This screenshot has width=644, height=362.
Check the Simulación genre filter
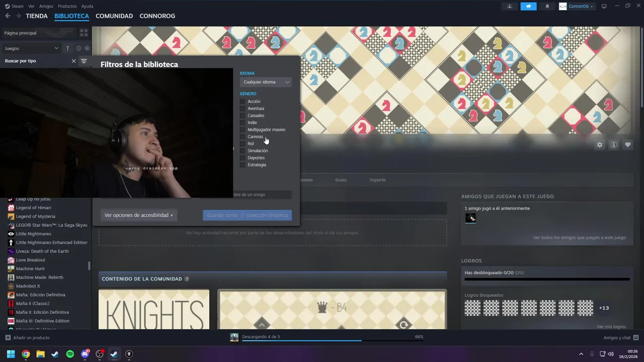coord(243,151)
